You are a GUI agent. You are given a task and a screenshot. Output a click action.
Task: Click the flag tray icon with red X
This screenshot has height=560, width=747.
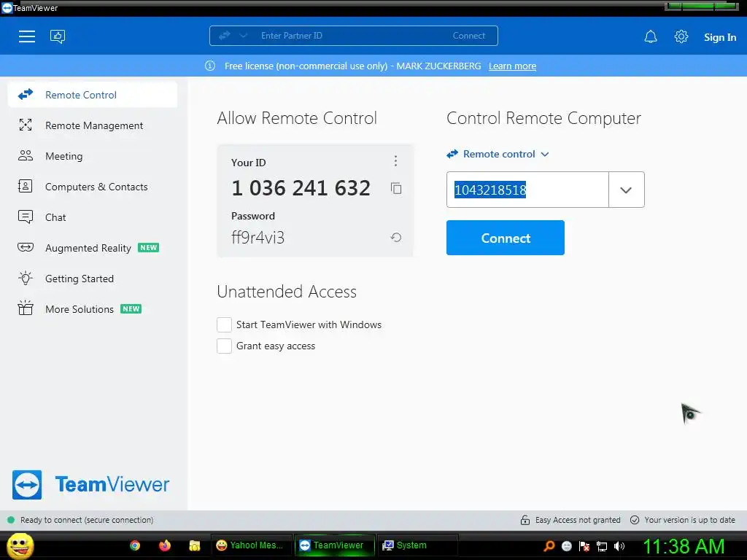point(584,546)
